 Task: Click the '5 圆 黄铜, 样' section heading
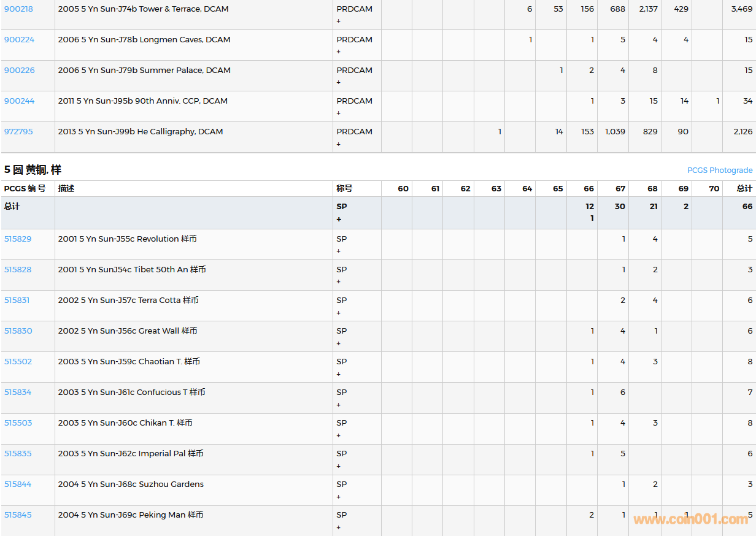pyautogui.click(x=33, y=170)
